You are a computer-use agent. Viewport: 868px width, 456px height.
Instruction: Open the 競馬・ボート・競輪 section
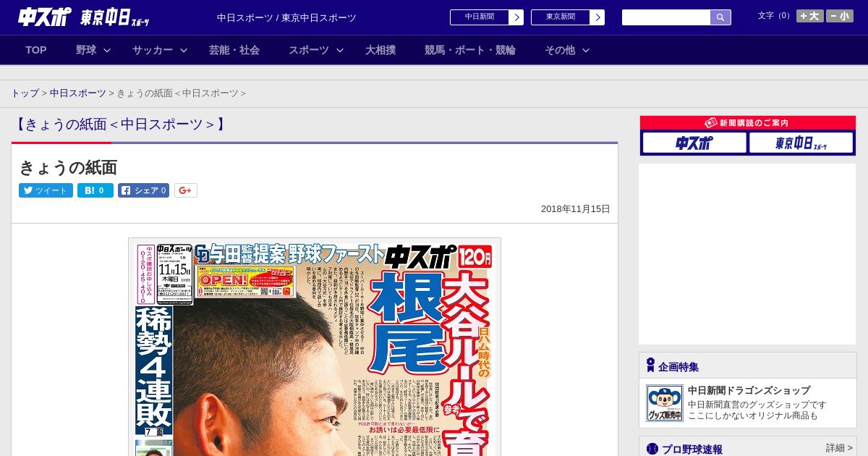[470, 50]
